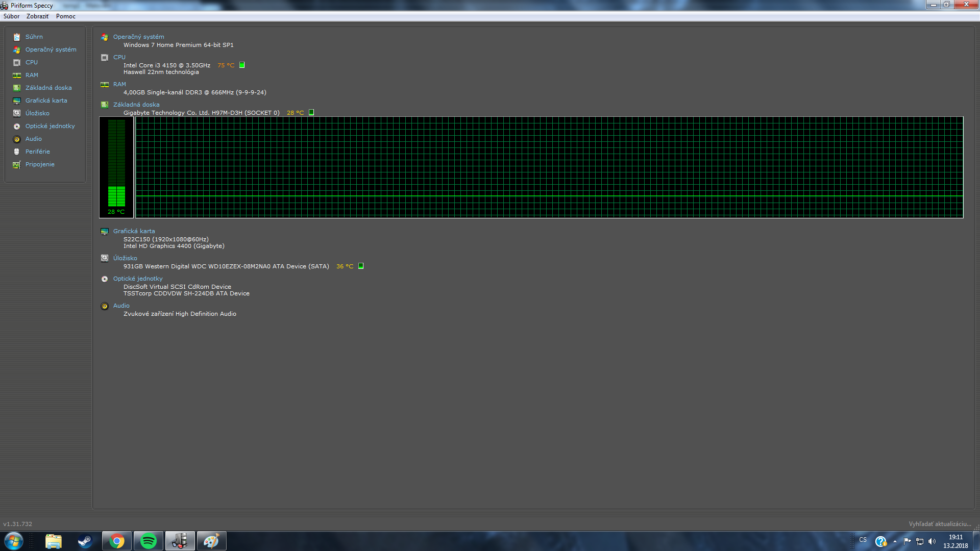Select Súhrn in the sidebar
The height and width of the screenshot is (551, 980).
34,37
